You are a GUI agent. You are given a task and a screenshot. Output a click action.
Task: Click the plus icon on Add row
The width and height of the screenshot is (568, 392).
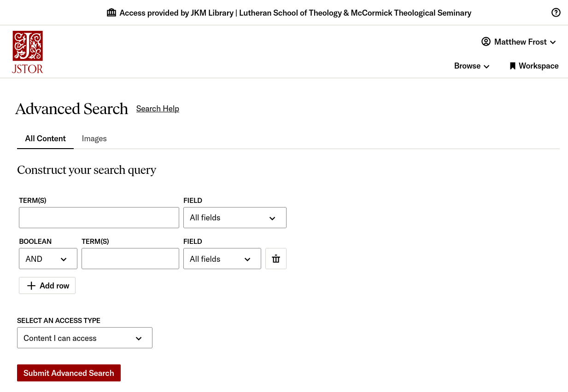[x=31, y=285]
